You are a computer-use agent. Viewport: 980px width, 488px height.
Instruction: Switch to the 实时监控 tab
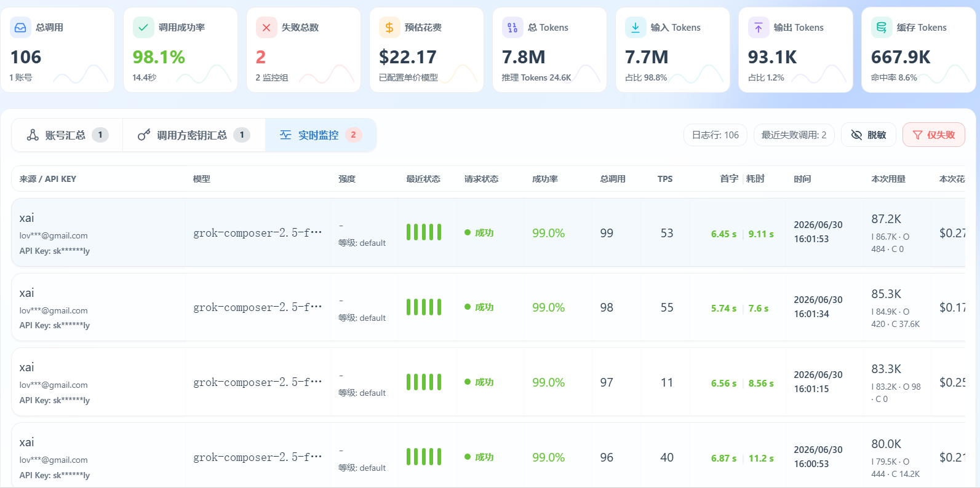click(321, 135)
